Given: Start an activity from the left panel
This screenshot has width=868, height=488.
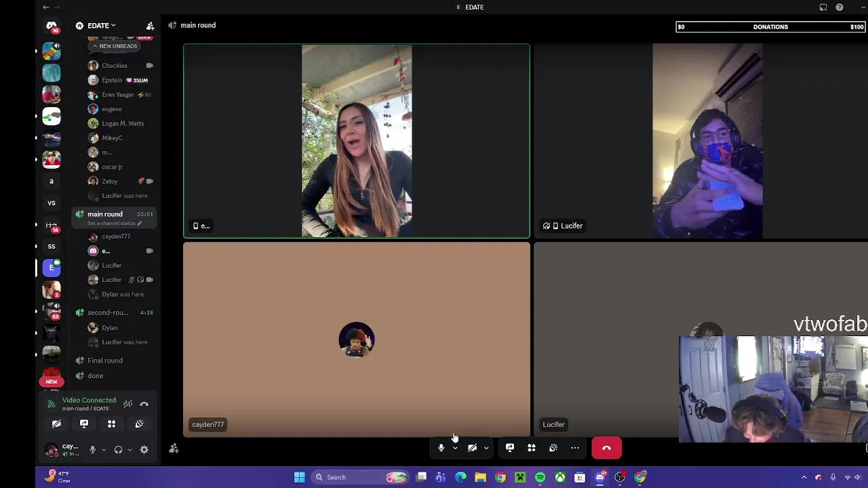Looking at the screenshot, I should 111,424.
